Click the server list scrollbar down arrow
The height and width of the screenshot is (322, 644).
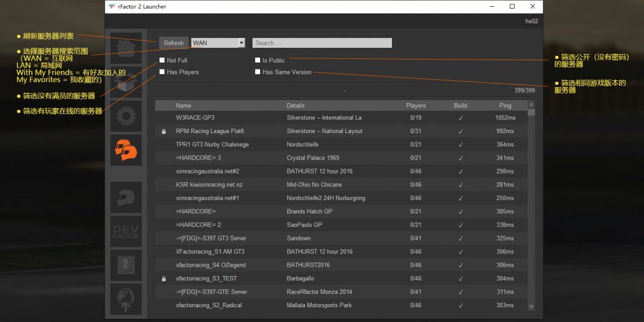point(531,307)
